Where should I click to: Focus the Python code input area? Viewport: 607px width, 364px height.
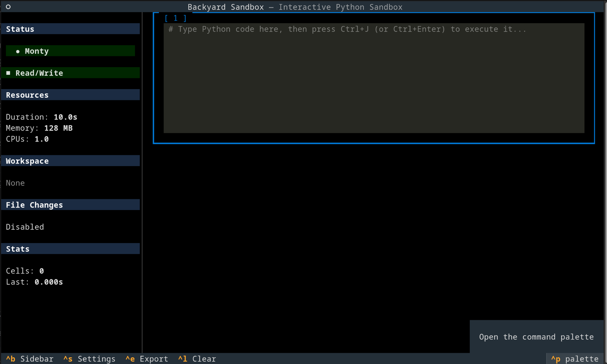[x=374, y=78]
